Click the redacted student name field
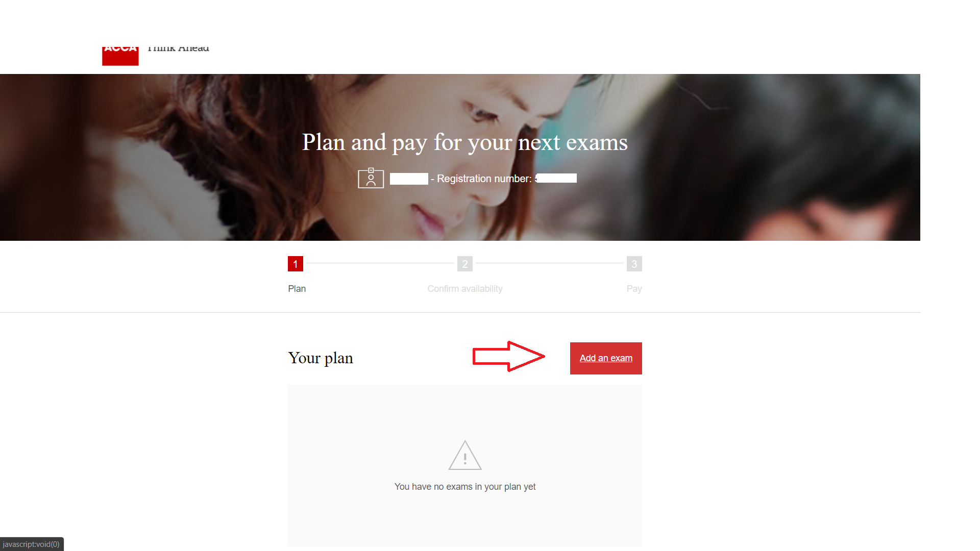Image resolution: width=980 pixels, height=551 pixels. (x=409, y=179)
